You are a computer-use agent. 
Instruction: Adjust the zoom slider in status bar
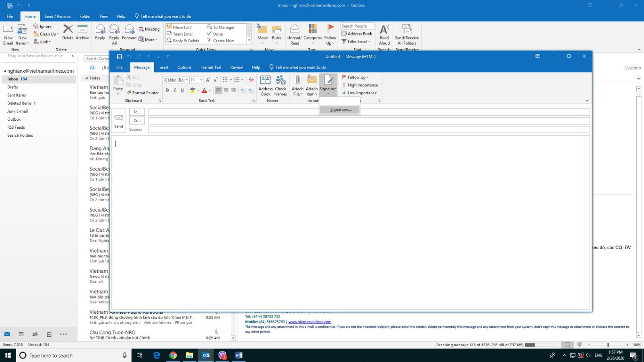tap(608, 345)
